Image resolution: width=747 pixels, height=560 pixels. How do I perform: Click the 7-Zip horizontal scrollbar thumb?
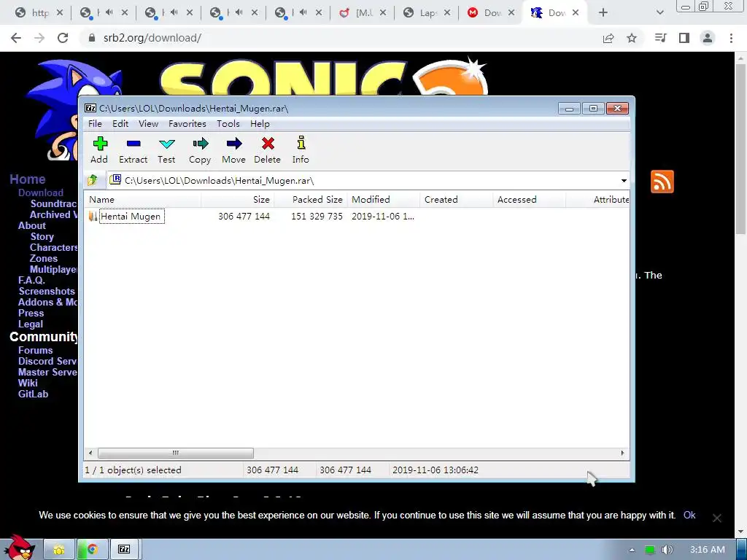point(176,453)
